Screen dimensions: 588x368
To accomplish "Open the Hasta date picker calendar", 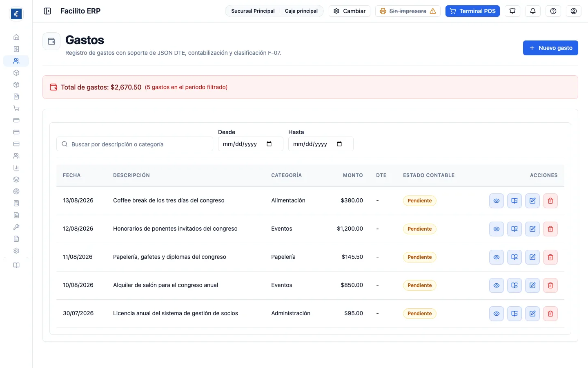I will (339, 144).
